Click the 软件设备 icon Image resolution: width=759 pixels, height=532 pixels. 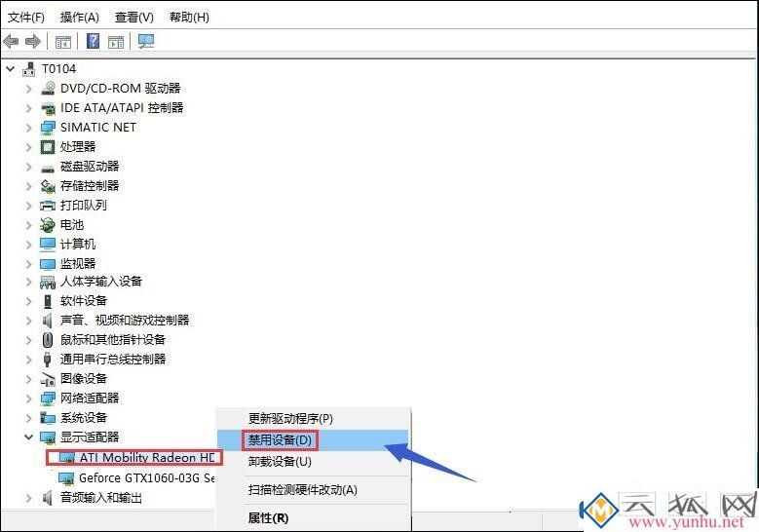[48, 301]
